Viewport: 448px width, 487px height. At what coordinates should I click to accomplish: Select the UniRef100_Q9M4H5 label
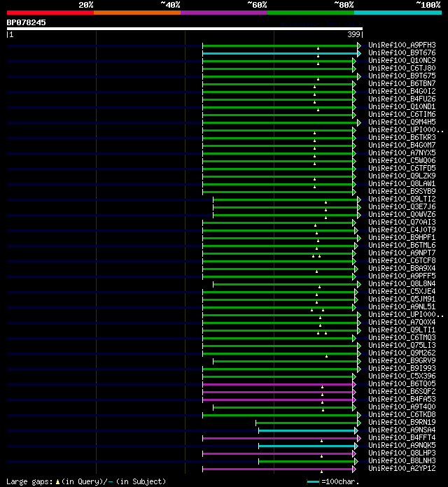(402, 122)
